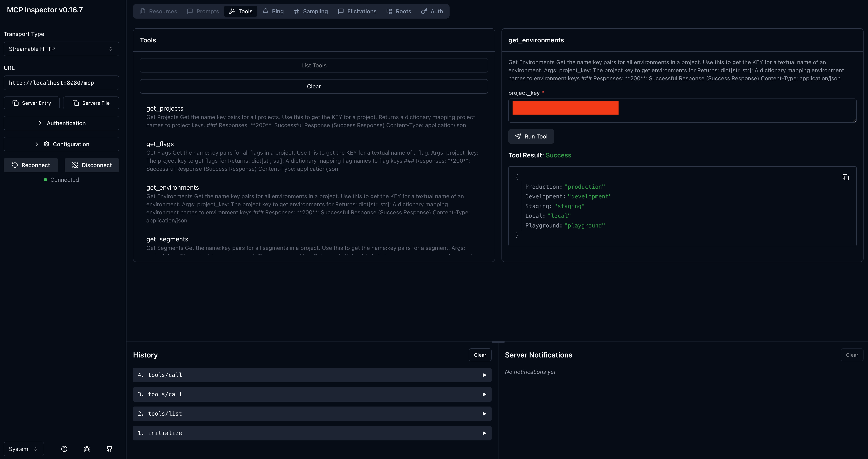Screen dimensions: 868x459
Task: Open the GitHub repository icon
Action: [110, 449]
